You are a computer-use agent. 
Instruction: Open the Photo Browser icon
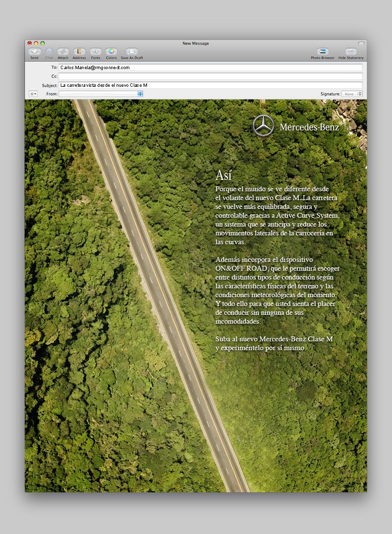click(322, 51)
